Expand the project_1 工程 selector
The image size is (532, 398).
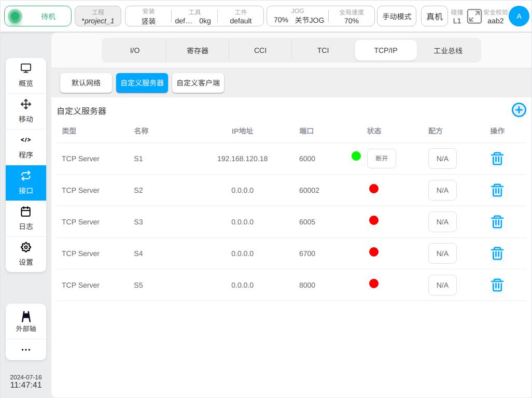(x=98, y=17)
